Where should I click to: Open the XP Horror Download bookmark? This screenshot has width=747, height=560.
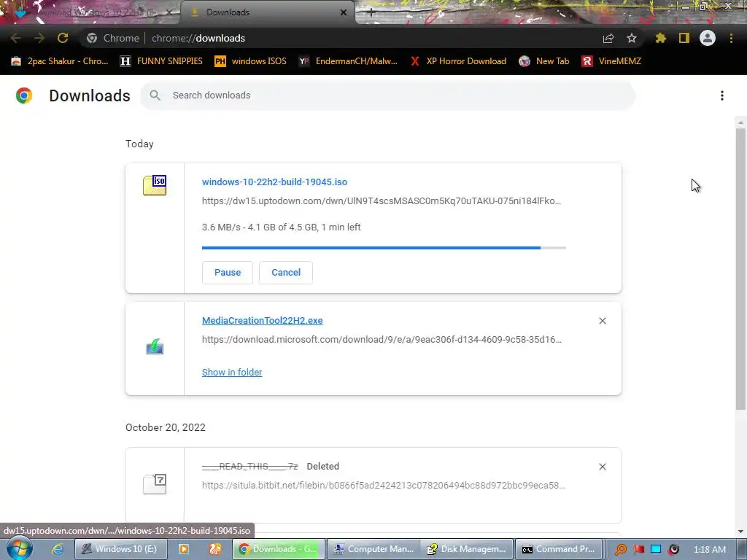458,61
